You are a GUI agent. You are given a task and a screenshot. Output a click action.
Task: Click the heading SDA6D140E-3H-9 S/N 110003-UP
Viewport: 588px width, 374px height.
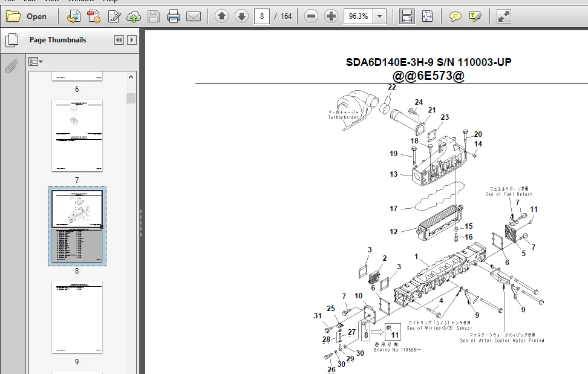428,62
